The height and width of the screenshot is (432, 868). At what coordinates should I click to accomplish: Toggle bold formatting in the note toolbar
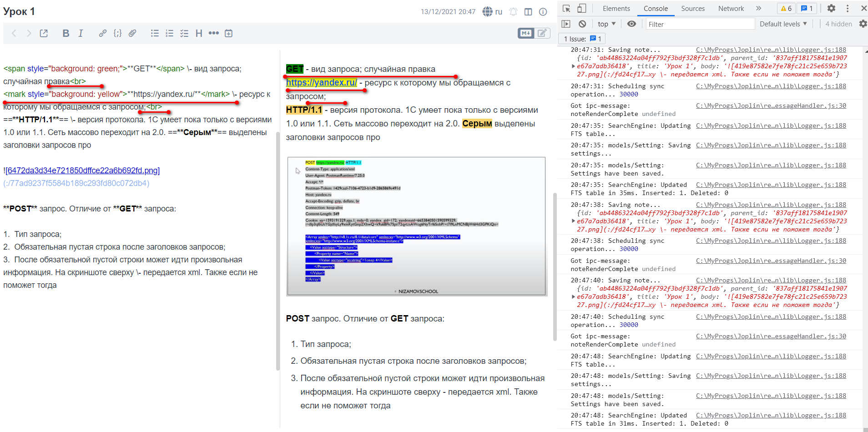click(x=66, y=33)
